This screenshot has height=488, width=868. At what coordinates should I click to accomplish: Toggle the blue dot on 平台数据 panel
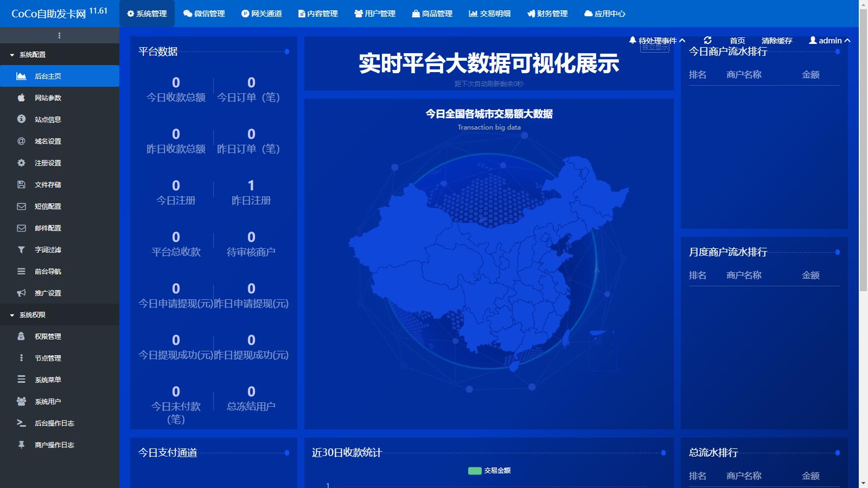click(x=286, y=52)
